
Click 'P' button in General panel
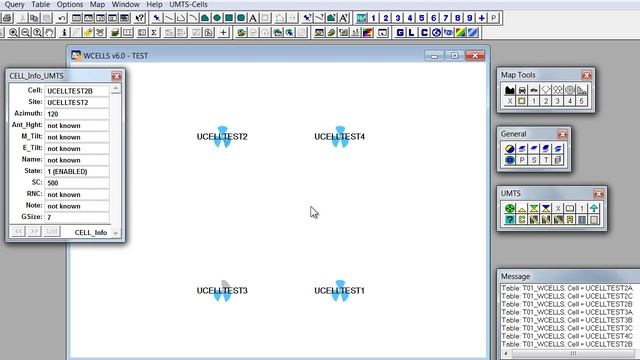(x=522, y=160)
